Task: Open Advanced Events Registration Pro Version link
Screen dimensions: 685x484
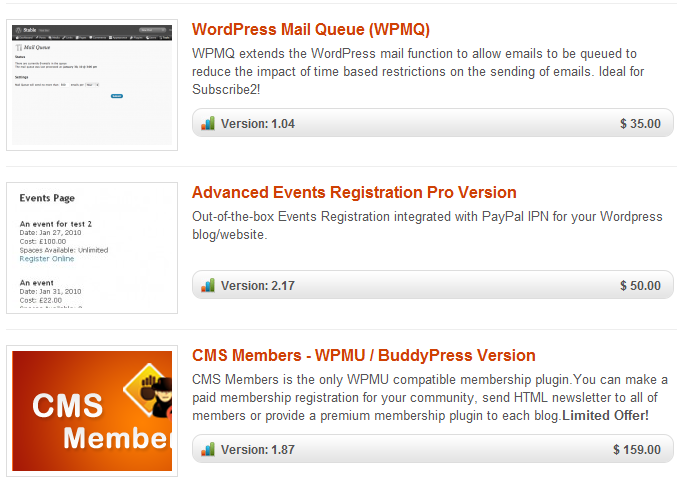Action: (354, 192)
